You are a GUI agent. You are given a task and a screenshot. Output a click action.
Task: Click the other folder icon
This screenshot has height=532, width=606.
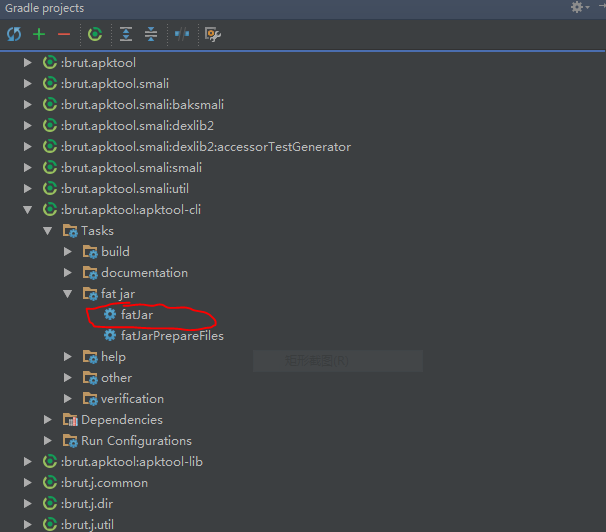(90, 378)
